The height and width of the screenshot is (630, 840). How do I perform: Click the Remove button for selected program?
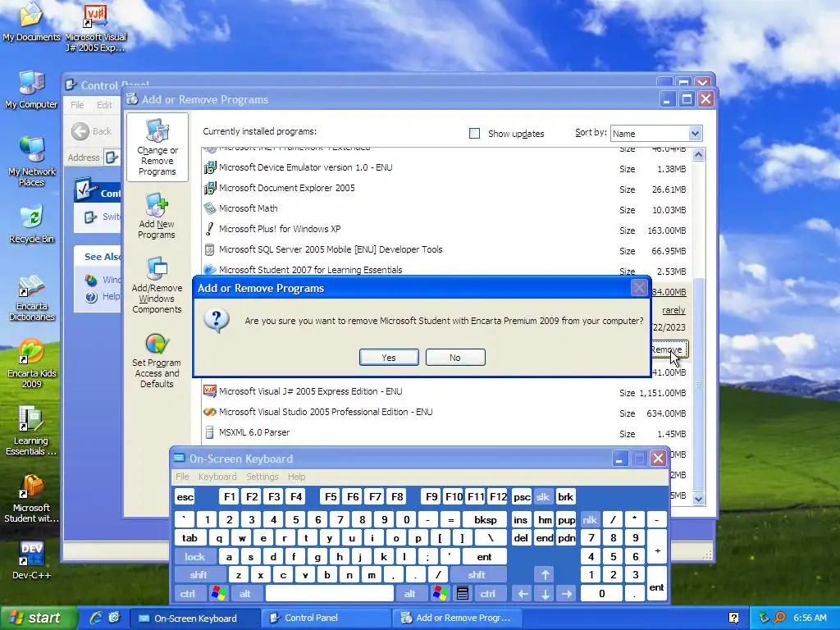click(x=669, y=349)
